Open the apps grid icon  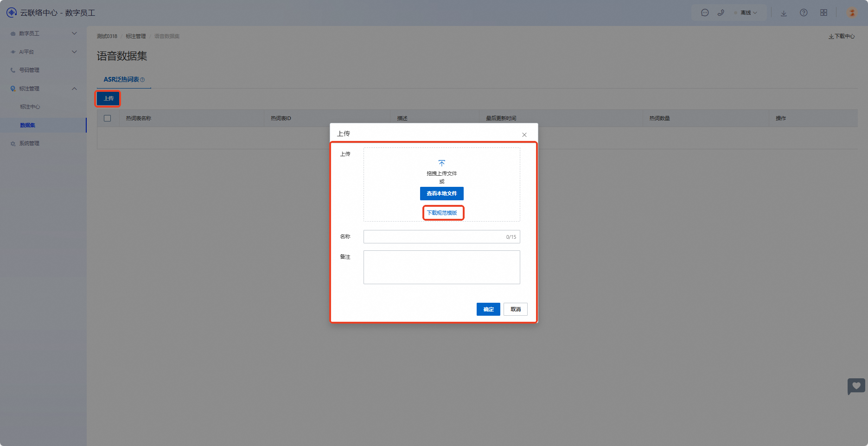click(x=823, y=13)
